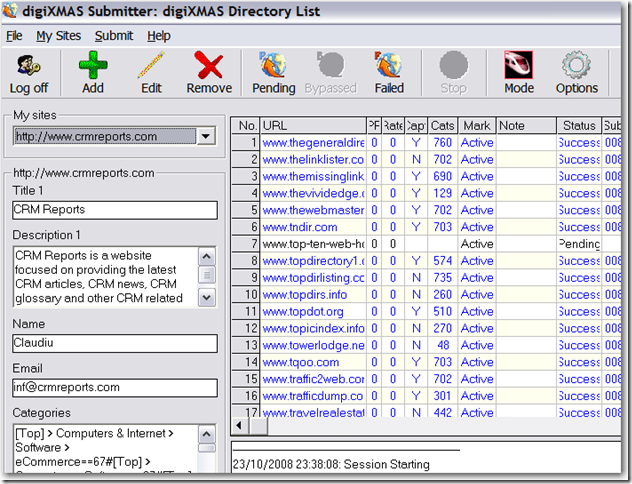Open www.topicindex.info directory link
The image size is (632, 484).
pyautogui.click(x=313, y=329)
